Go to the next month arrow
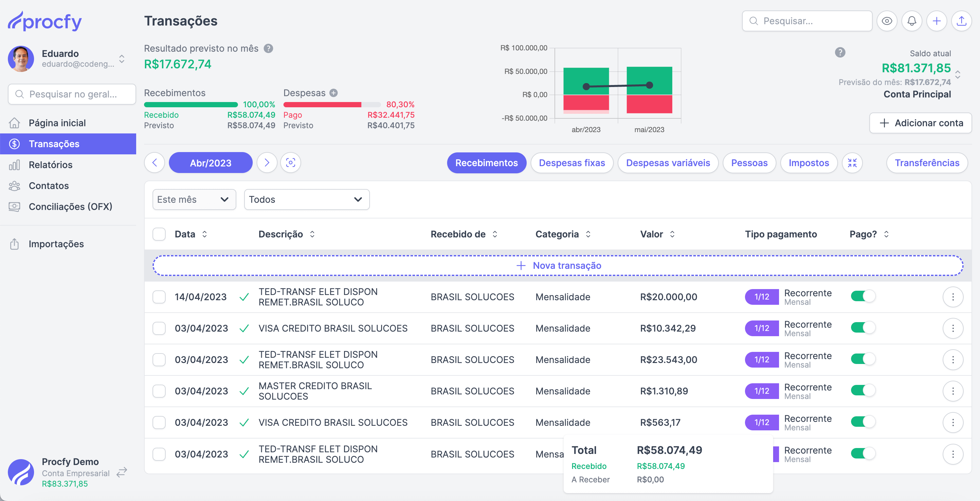980x501 pixels. pos(267,163)
